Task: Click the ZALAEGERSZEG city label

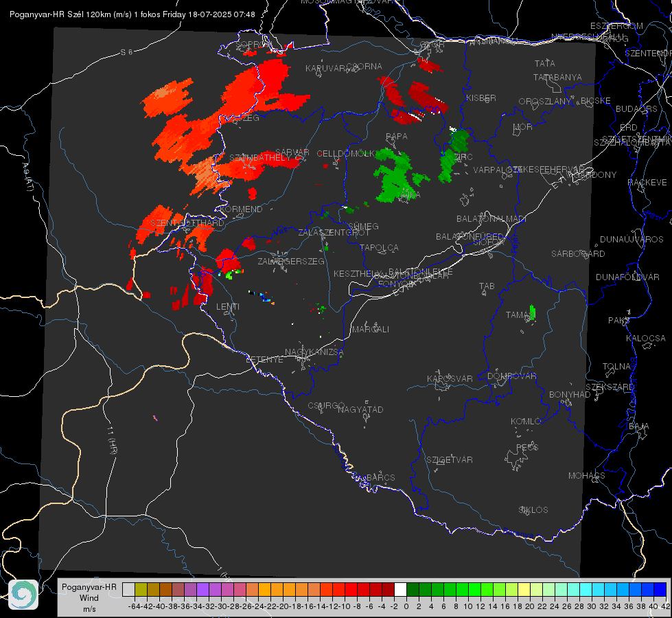Action: pyautogui.click(x=290, y=261)
